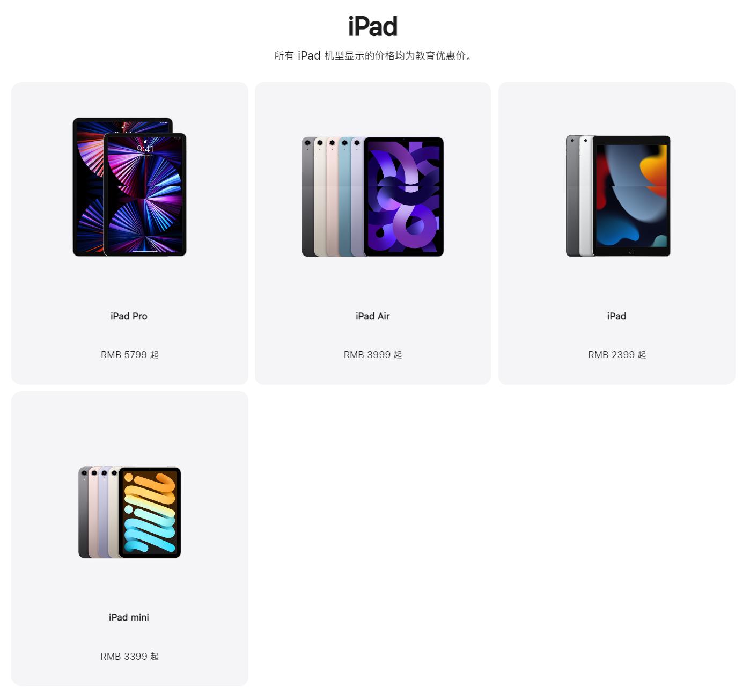
Task: Click the iPad mini name link
Action: [129, 617]
